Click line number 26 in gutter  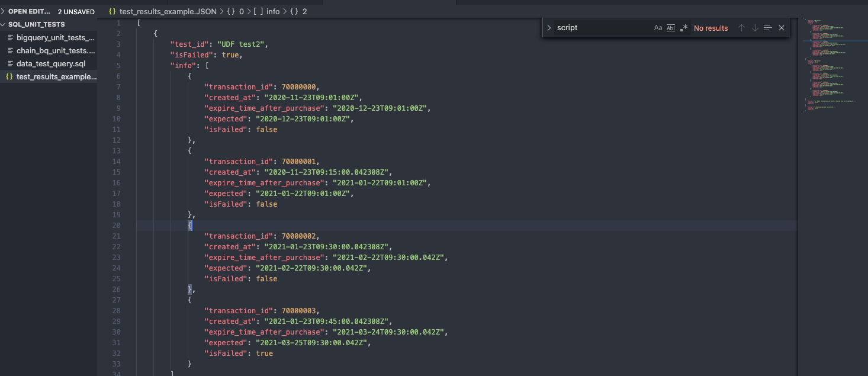[116, 290]
